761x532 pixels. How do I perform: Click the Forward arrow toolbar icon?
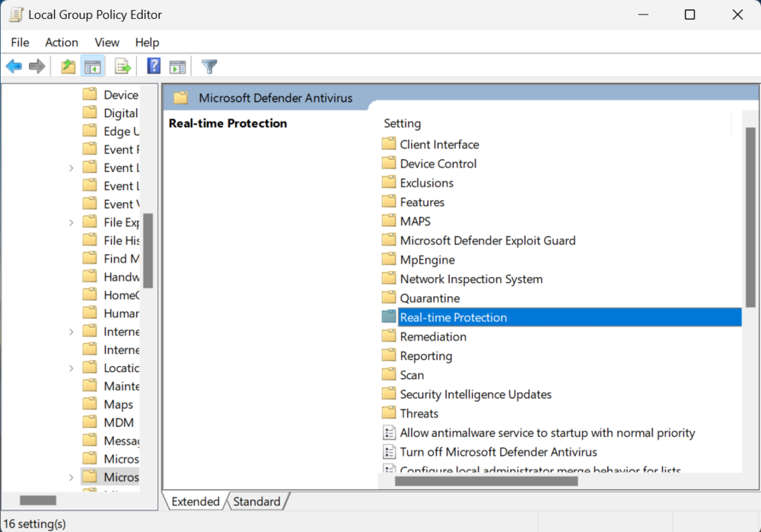[37, 66]
